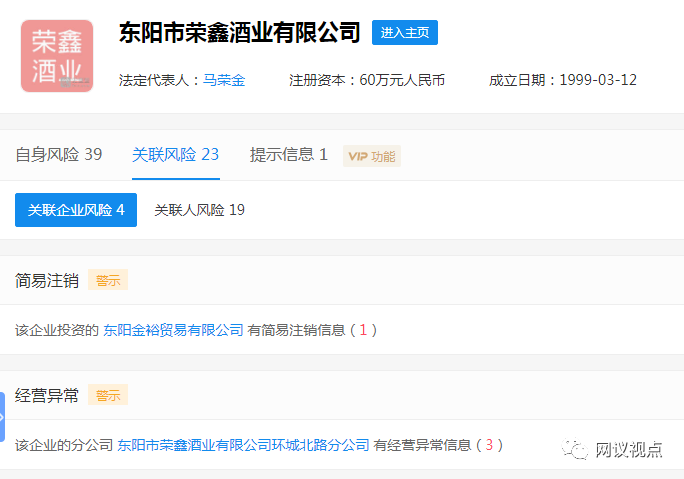
Task: Open 东阳金裕贸易有限公司 company link
Action: pos(173,329)
